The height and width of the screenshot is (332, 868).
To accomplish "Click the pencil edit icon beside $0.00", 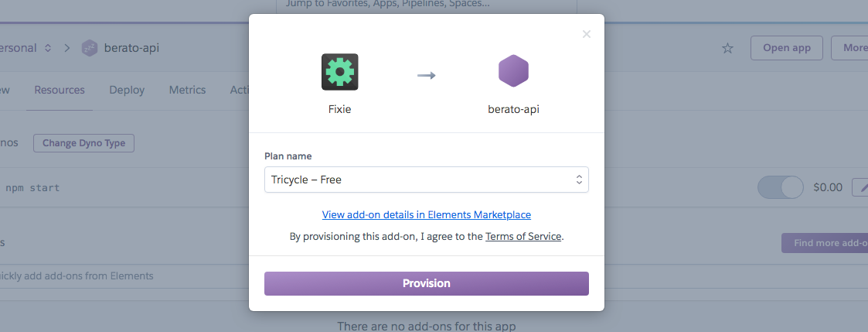I will (860, 187).
